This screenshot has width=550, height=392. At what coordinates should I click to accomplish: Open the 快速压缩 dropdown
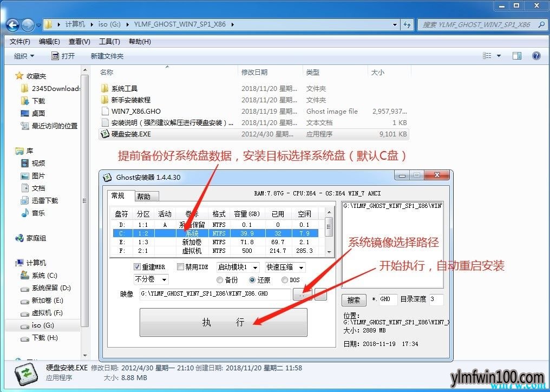(x=285, y=267)
